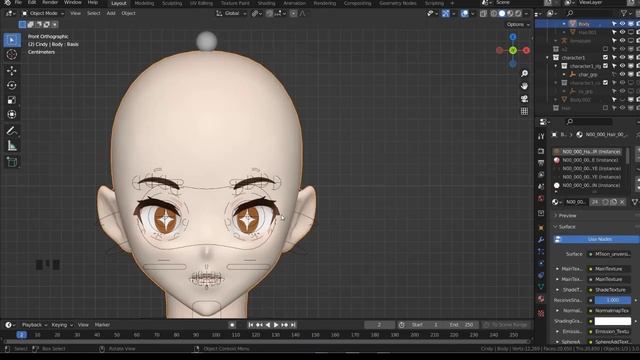Open the Surface shader MToon dropdown
Image resolution: width=640 pixels, height=360 pixels.
611,254
